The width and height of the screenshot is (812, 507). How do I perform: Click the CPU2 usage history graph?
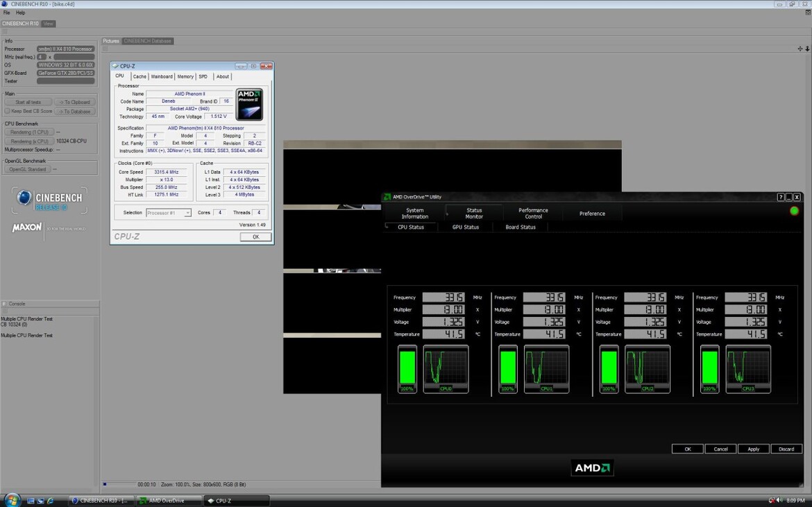pyautogui.click(x=648, y=370)
